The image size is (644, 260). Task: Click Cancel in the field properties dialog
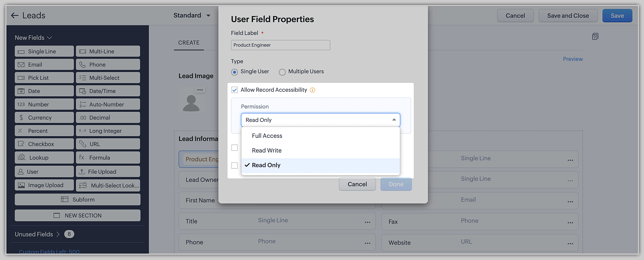357,184
